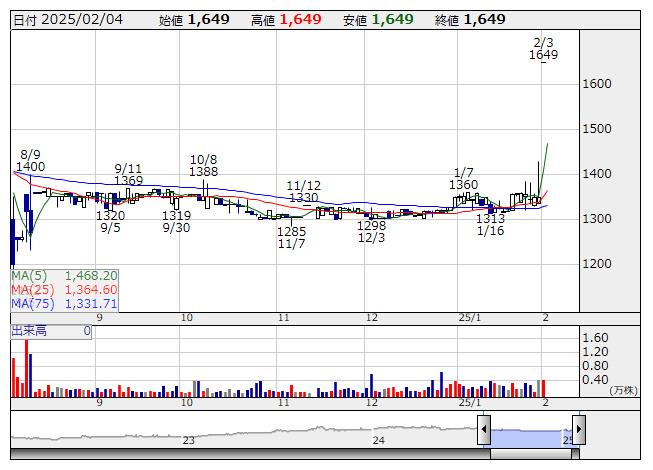Click the 1298 12/3 low annotation

click(371, 231)
